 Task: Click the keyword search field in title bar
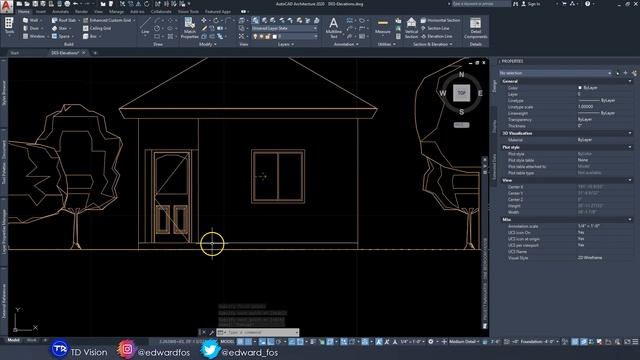coord(481,4)
